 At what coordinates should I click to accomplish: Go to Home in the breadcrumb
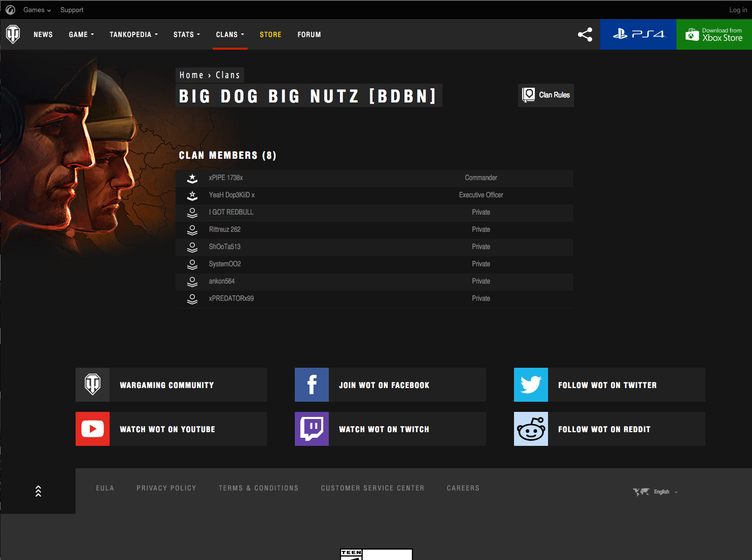191,75
